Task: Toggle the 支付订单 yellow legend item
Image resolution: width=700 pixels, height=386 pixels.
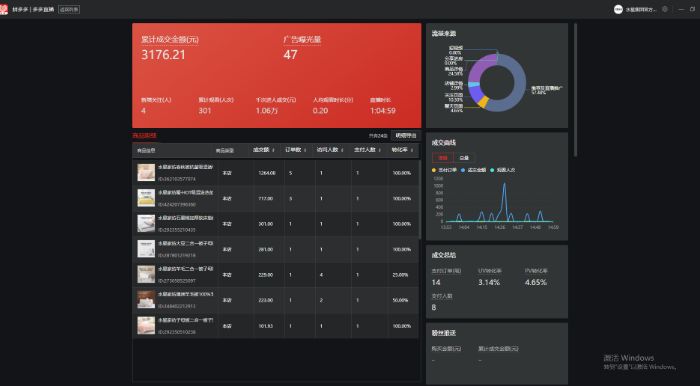Action: [444, 170]
